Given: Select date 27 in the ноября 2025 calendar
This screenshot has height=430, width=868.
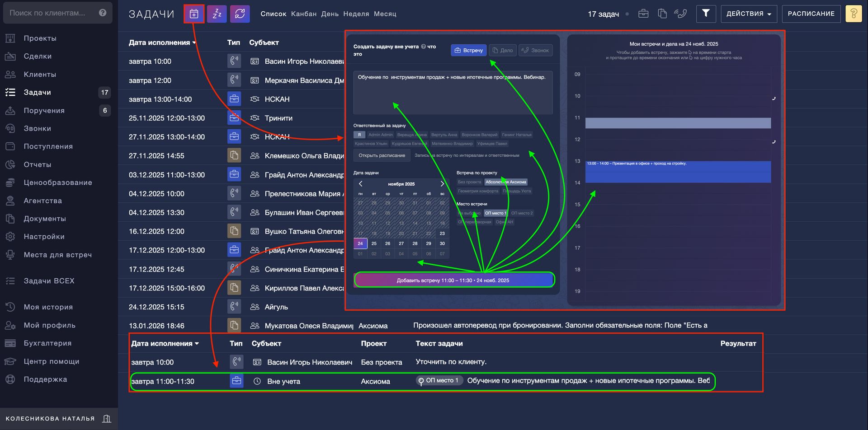Looking at the screenshot, I should pyautogui.click(x=401, y=243).
